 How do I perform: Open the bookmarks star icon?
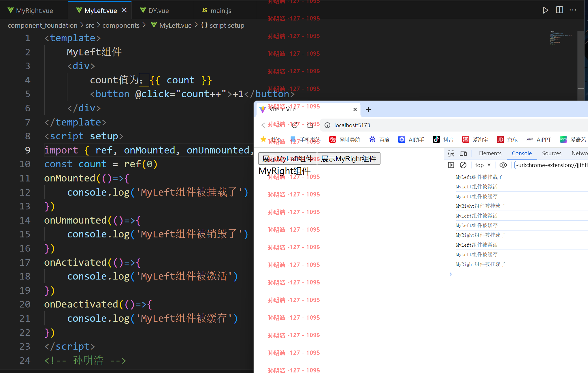point(263,140)
